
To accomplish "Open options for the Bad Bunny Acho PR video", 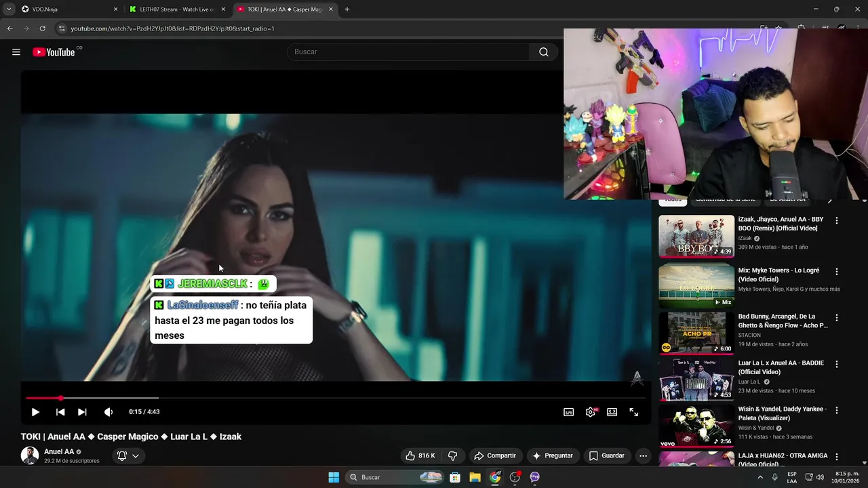I will coord(836,318).
